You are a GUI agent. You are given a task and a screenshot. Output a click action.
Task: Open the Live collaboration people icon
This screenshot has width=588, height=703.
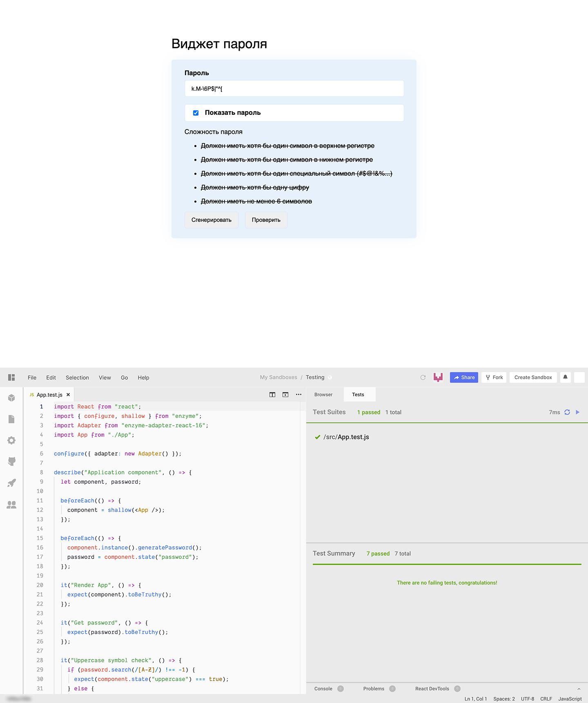11,505
